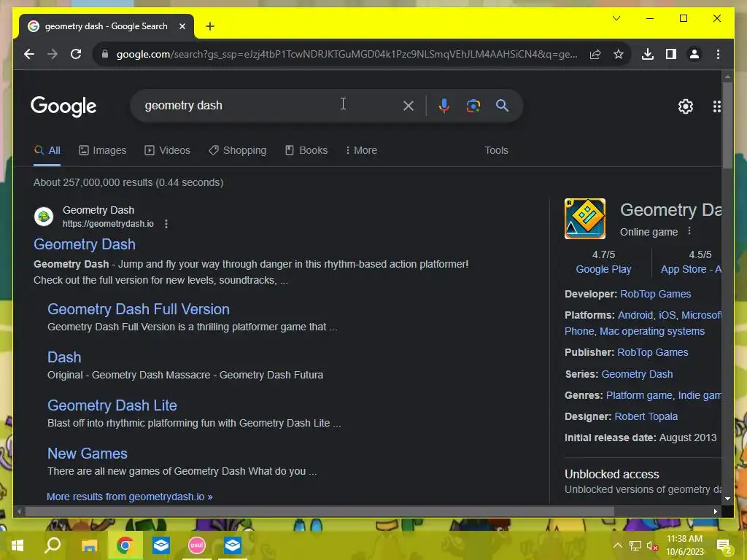
Task: Open the New Games sitelink
Action: (88, 454)
